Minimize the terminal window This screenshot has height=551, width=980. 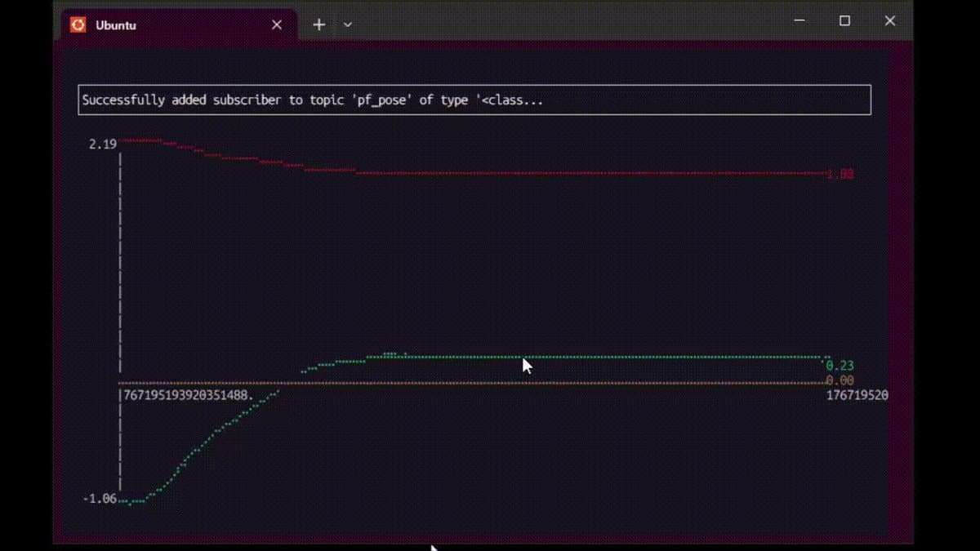(x=799, y=20)
